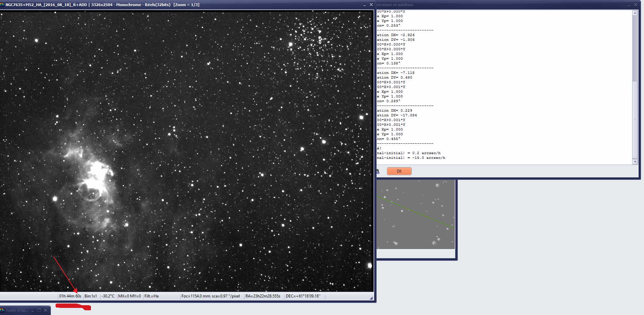Image resolution: width=644 pixels, height=315 pixels.
Task: Click the print icon beside OK button
Action: coord(378,171)
